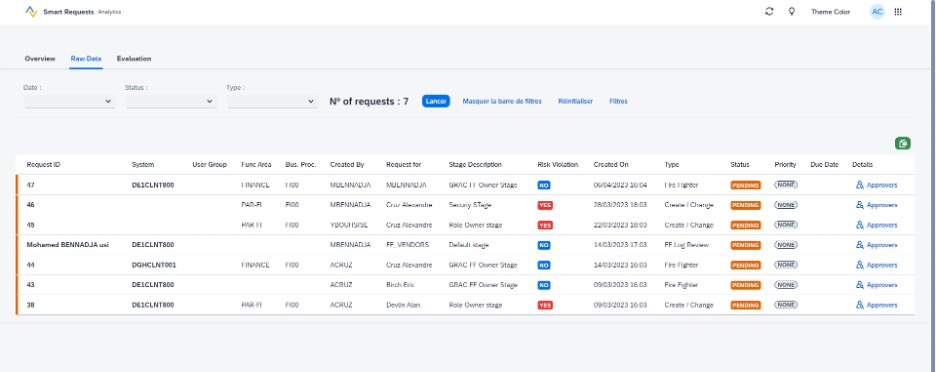The image size is (936, 372).
Task: Click YES risk badge for request 38
Action: 545,305
